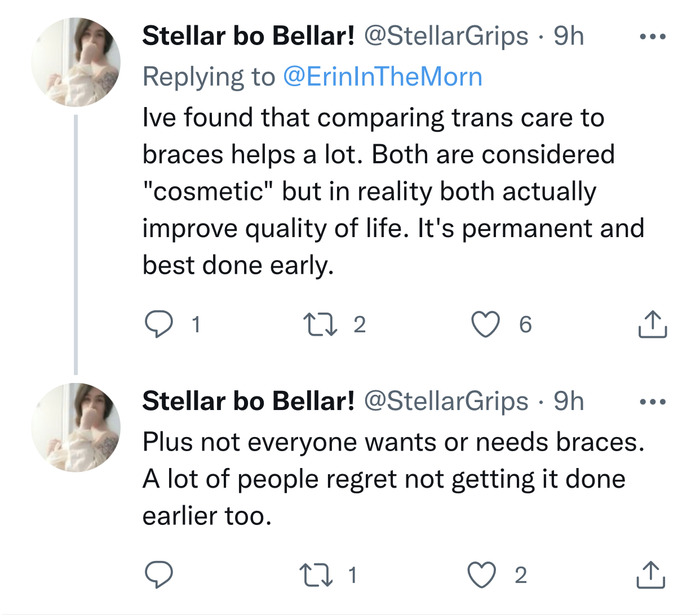Image resolution: width=700 pixels, height=615 pixels.
Task: Share the first tweet via share icon
Action: click(x=652, y=324)
